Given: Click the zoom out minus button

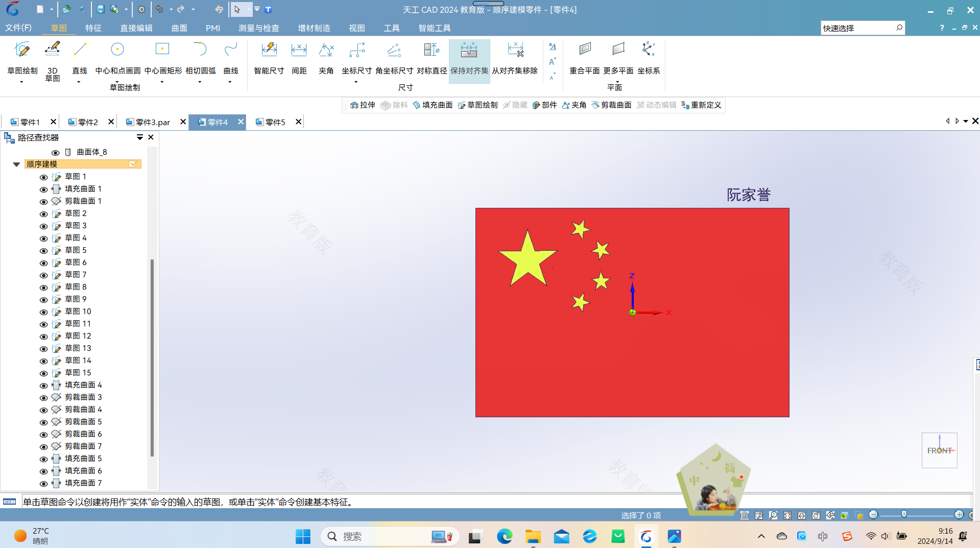Looking at the screenshot, I should pyautogui.click(x=873, y=515).
